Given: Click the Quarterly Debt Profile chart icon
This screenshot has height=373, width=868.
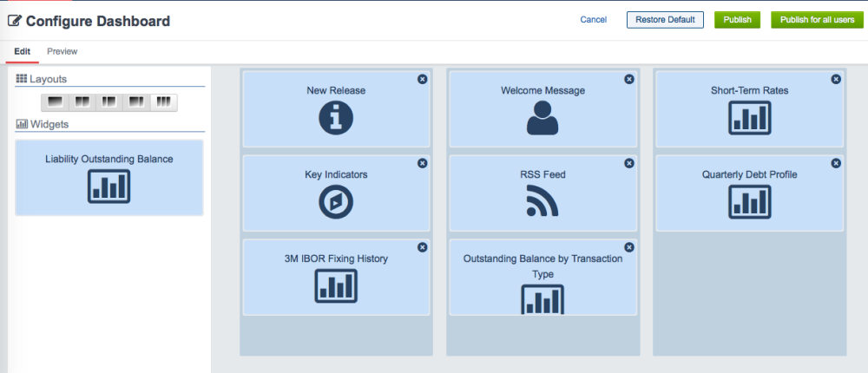Looking at the screenshot, I should [x=750, y=202].
